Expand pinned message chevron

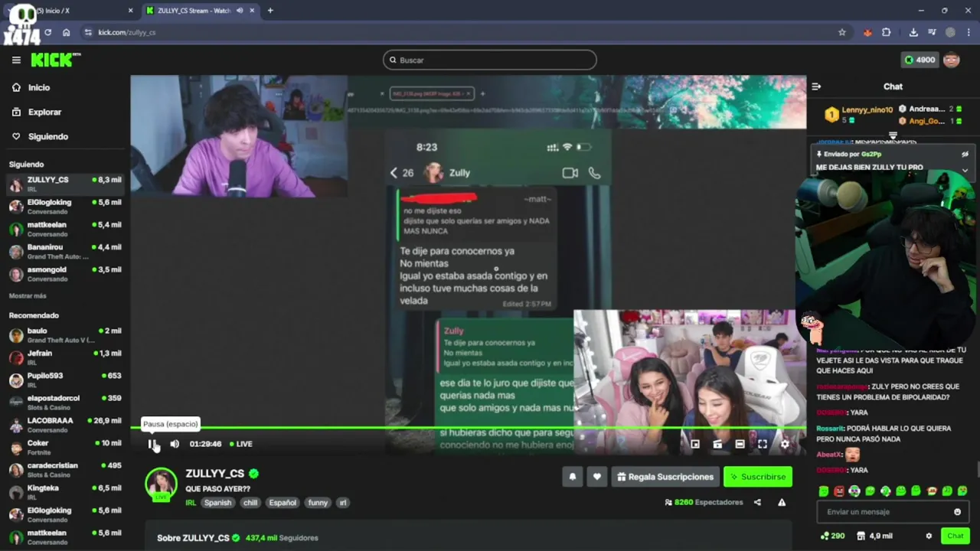[x=965, y=170]
